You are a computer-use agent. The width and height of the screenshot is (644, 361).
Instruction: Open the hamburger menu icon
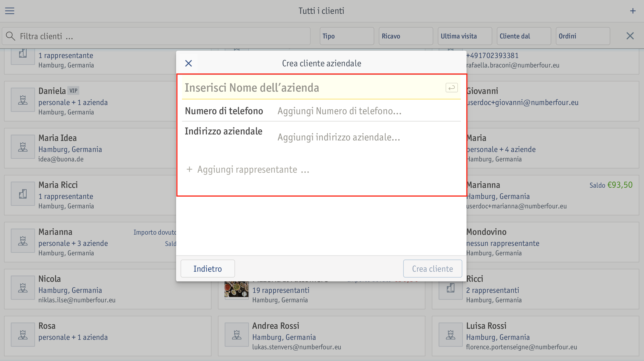pyautogui.click(x=9, y=11)
